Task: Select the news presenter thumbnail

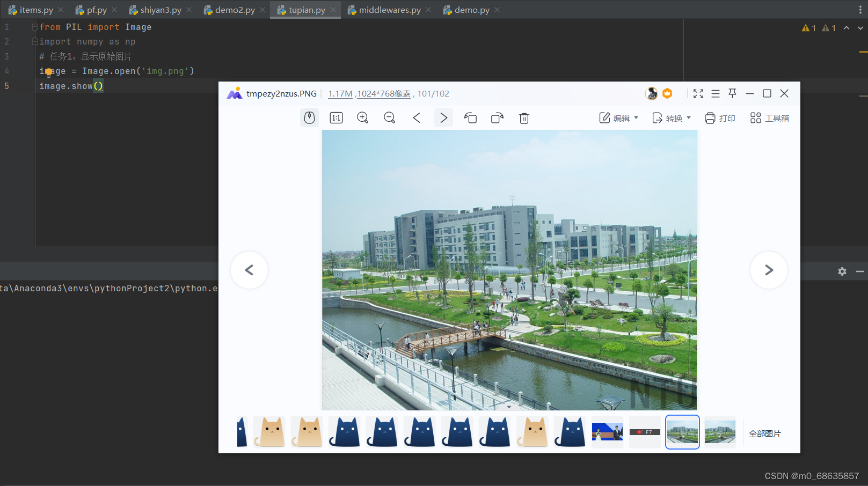Action: 607,432
